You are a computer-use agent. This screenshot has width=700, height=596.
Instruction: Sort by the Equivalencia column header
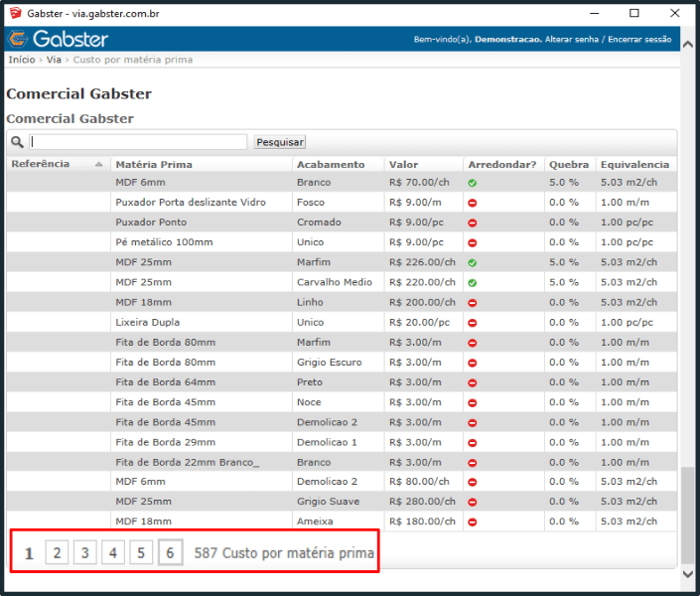(x=634, y=165)
